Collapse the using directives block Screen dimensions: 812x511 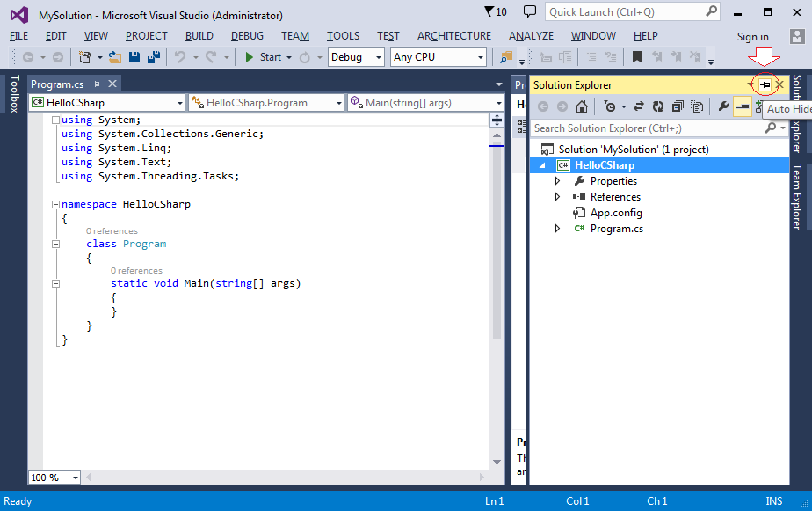[x=55, y=120]
